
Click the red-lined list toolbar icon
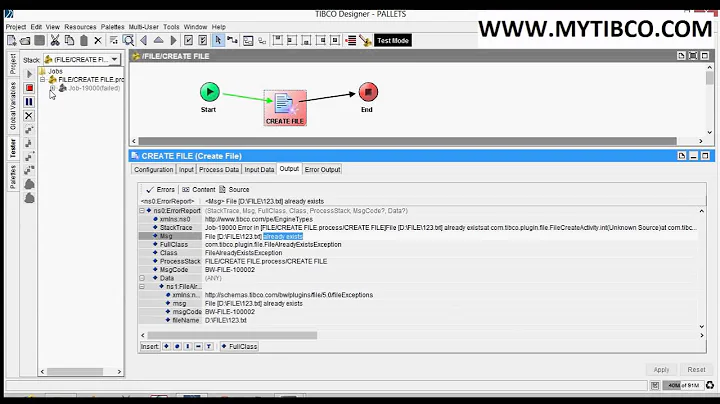point(351,40)
